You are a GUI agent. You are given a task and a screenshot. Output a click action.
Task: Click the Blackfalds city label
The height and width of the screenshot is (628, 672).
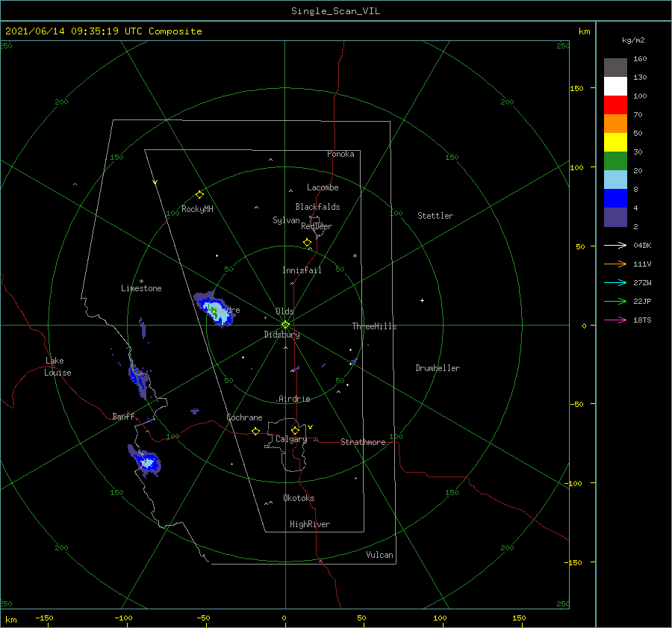pyautogui.click(x=317, y=207)
